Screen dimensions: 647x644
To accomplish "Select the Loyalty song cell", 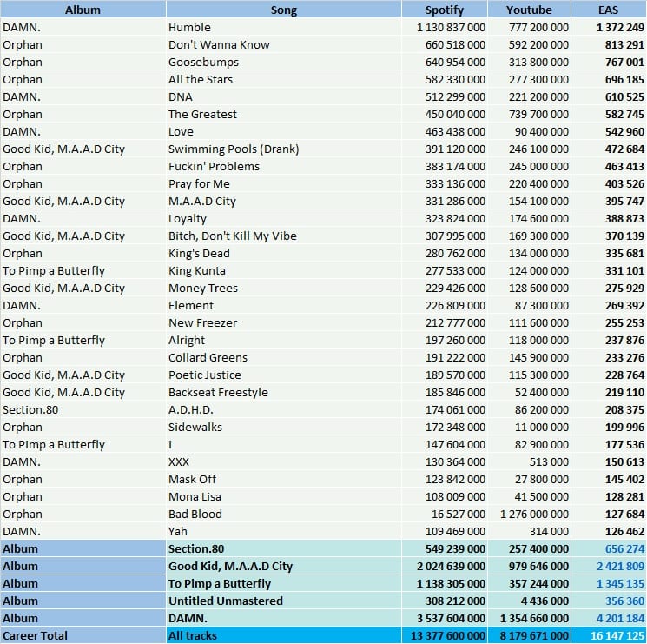I will click(283, 218).
